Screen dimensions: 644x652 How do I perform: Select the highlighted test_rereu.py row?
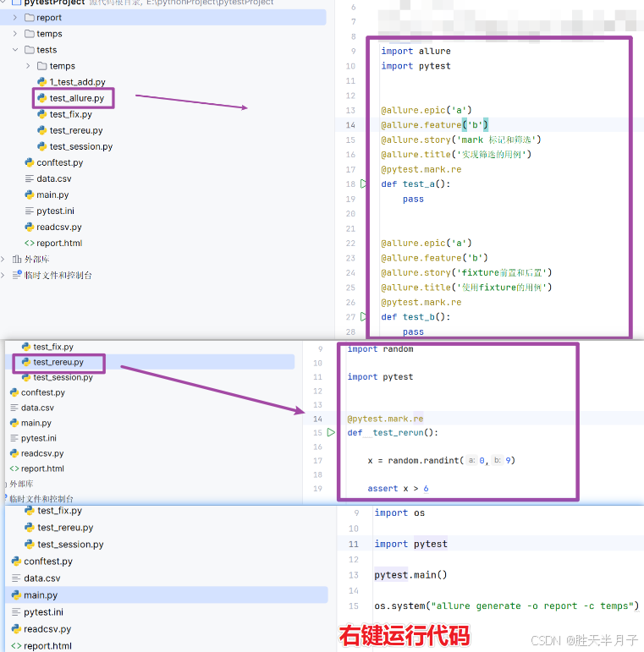[x=151, y=362]
